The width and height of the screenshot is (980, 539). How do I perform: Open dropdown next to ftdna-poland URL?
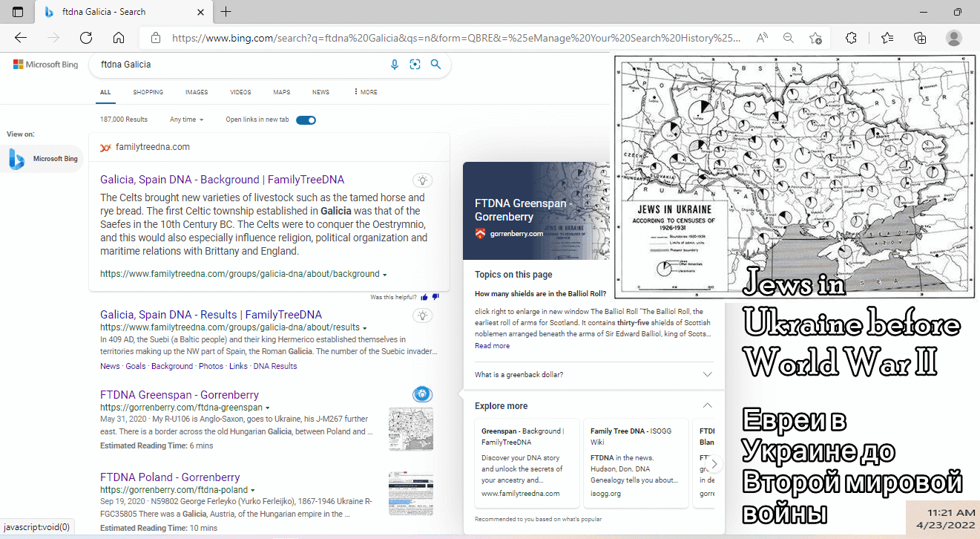point(253,491)
